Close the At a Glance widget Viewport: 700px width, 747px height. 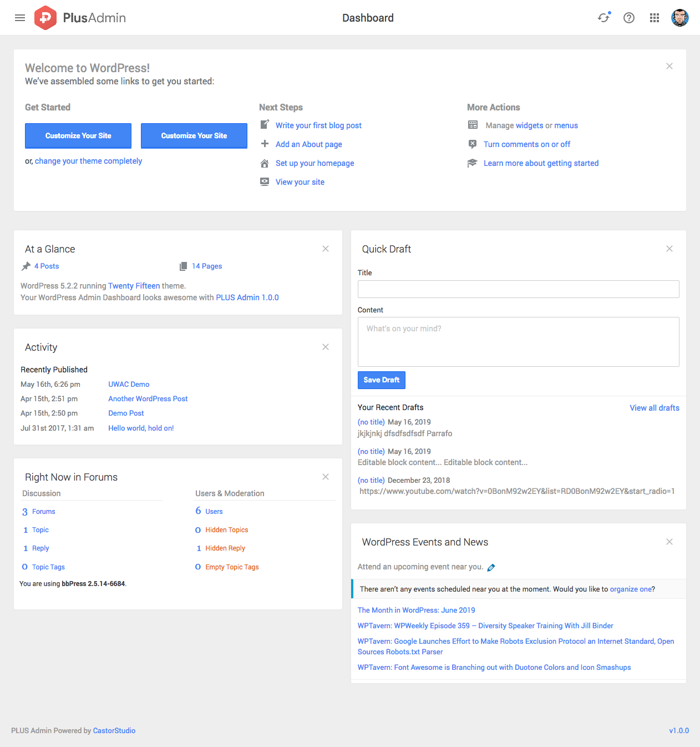(x=326, y=249)
